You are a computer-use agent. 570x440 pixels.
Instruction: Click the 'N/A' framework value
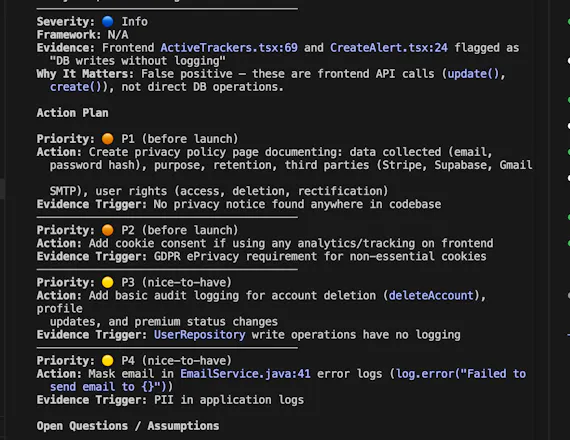[118, 35]
